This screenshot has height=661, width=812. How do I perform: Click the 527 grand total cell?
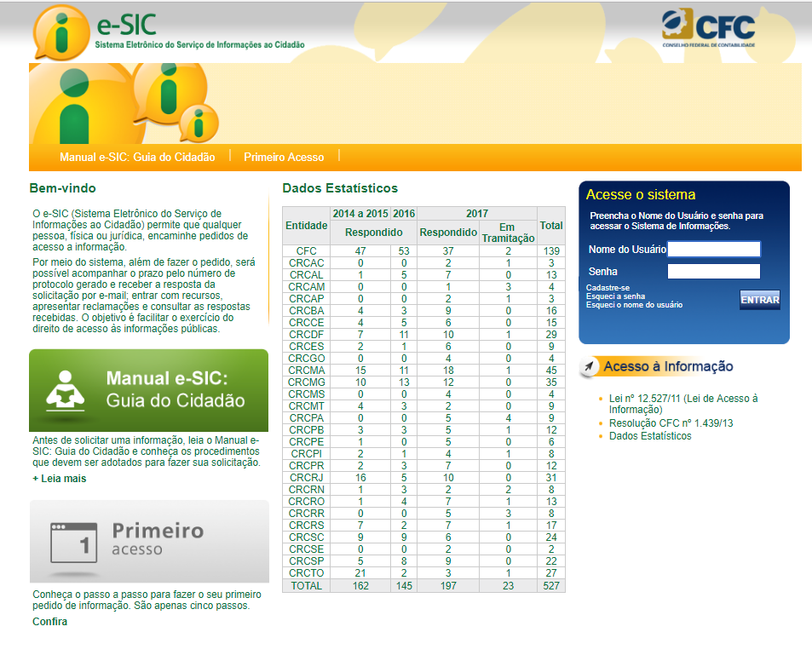(x=551, y=585)
